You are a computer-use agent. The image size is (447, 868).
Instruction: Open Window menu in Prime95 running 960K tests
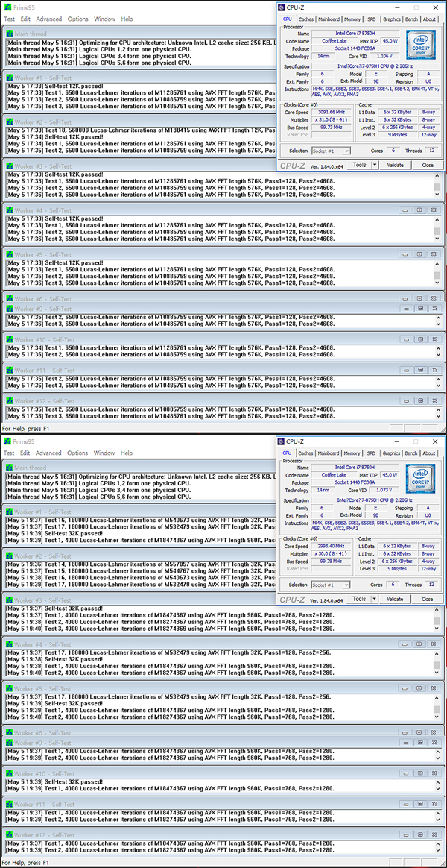104,453
